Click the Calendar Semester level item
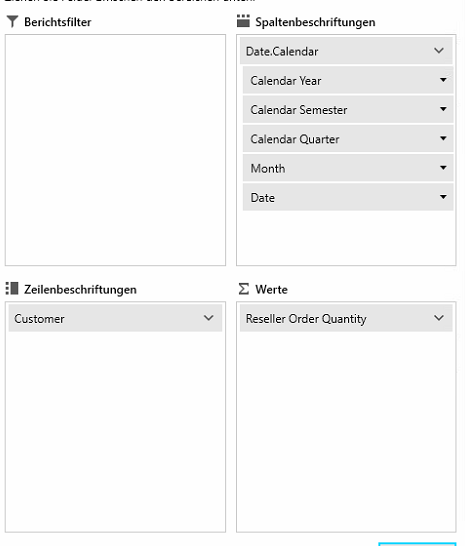This screenshot has width=465, height=546. 348,110
